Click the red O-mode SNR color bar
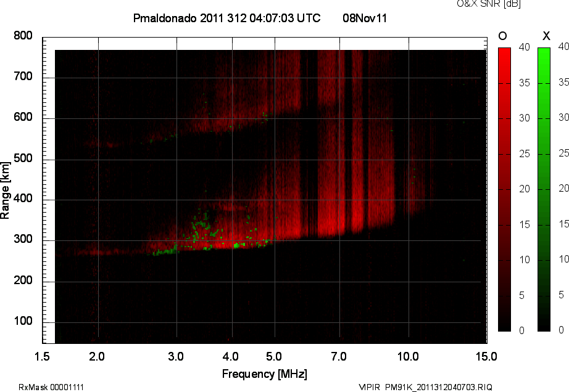Viewport: 569px width, 392px height. [504, 189]
